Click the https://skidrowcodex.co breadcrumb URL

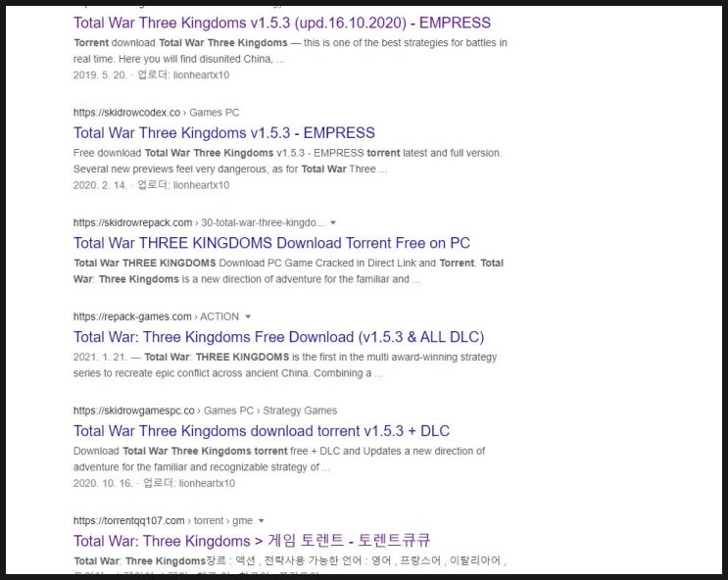[126, 113]
